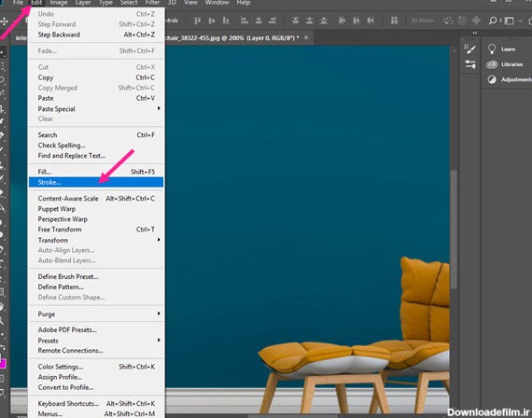Click the 3D roll mode icon
Image resolution: width=532 pixels, height=418 pixels.
tap(462, 21)
